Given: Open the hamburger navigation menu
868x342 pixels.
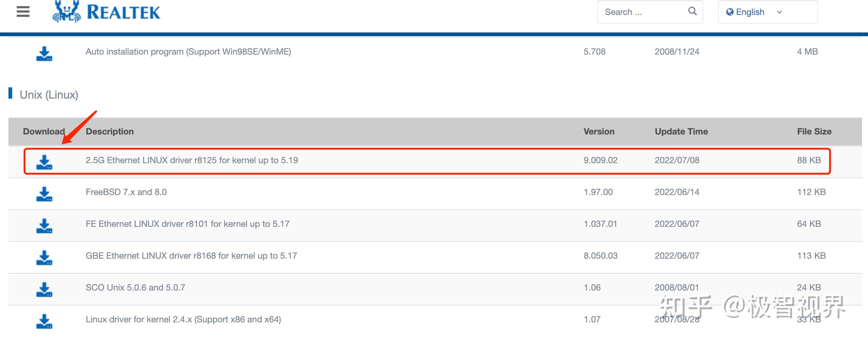Looking at the screenshot, I should click(x=23, y=12).
